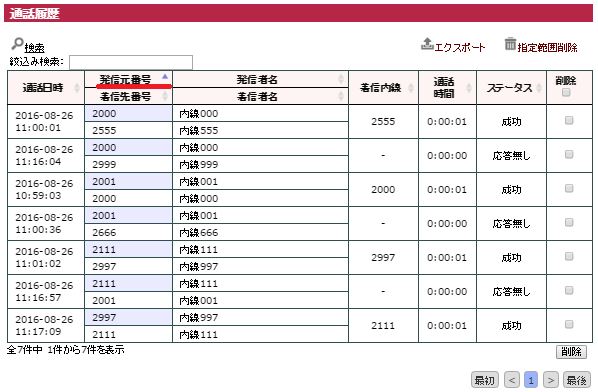This screenshot has height=392, width=598.
Task: Sort by ステータス column arrows
Action: [x=539, y=88]
